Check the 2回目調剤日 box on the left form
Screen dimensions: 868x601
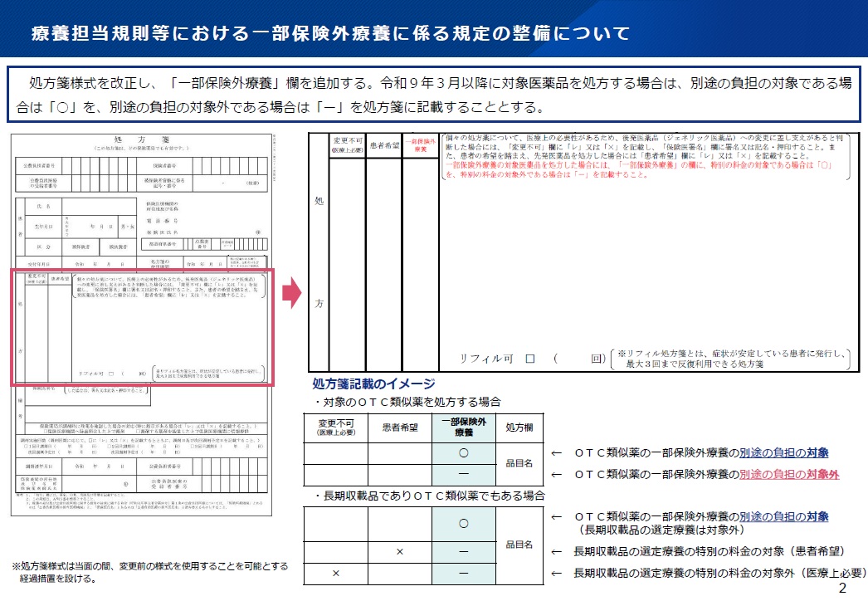click(x=107, y=445)
